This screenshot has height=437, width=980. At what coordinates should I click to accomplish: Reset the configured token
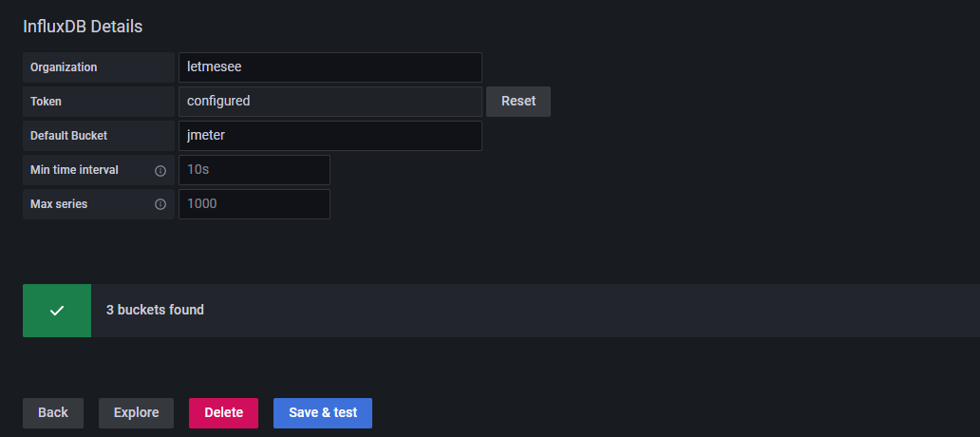(x=518, y=102)
